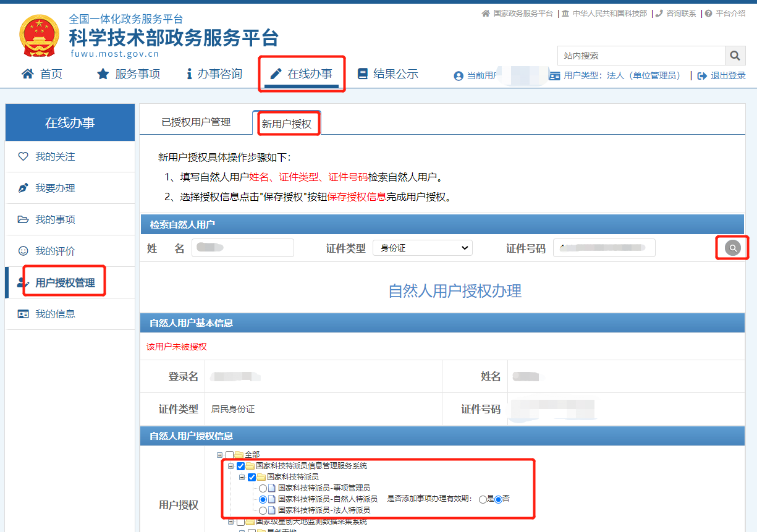
Task: Check the 全部 checkbox in tree
Action: (229, 455)
